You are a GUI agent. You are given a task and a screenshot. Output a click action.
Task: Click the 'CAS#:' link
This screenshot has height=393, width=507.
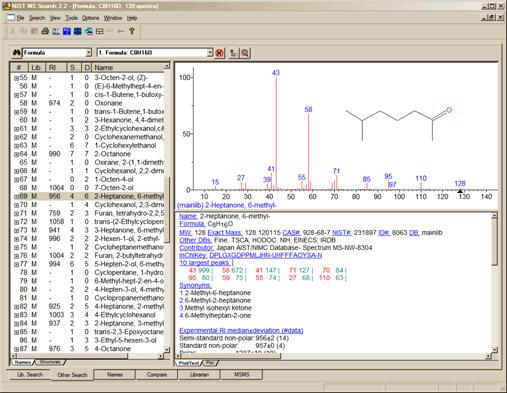pyautogui.click(x=292, y=232)
